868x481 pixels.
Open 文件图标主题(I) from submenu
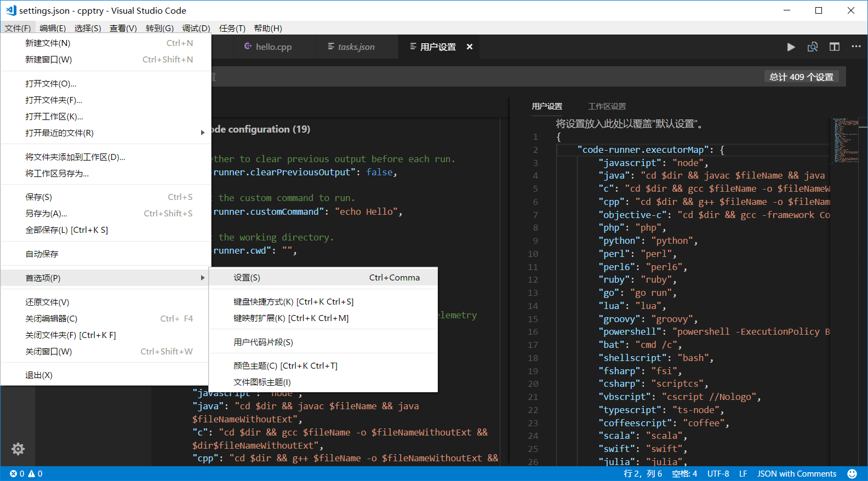click(x=323, y=382)
